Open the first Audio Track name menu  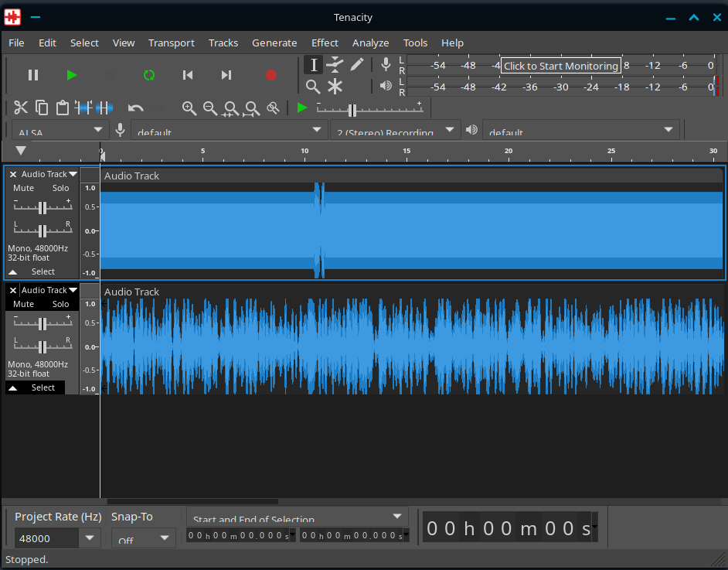click(x=49, y=174)
